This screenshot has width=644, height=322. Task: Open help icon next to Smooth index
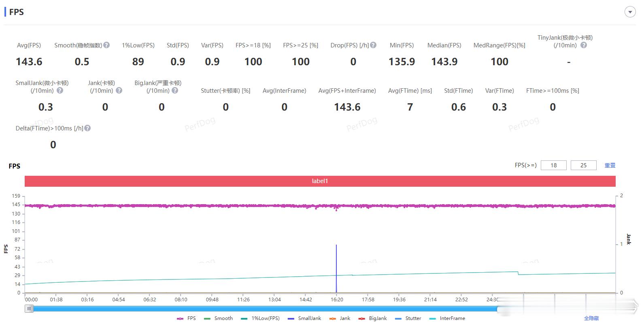click(106, 45)
